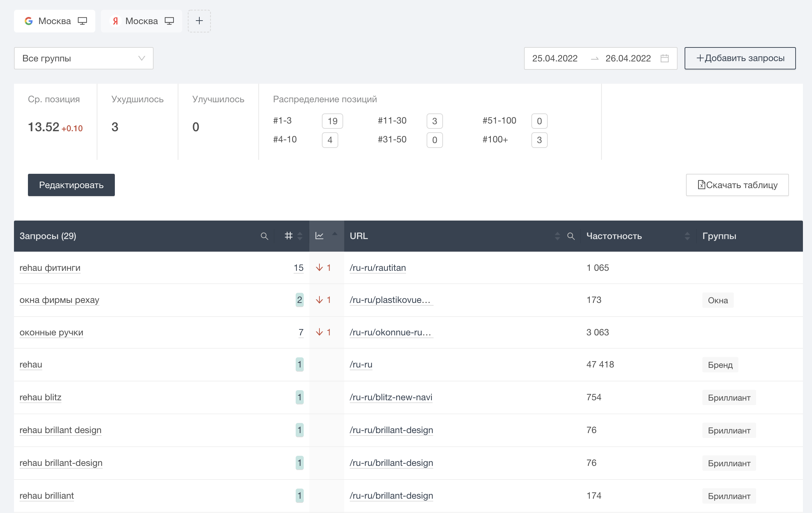
Task: Click the Скачать таблицу button
Action: [737, 185]
